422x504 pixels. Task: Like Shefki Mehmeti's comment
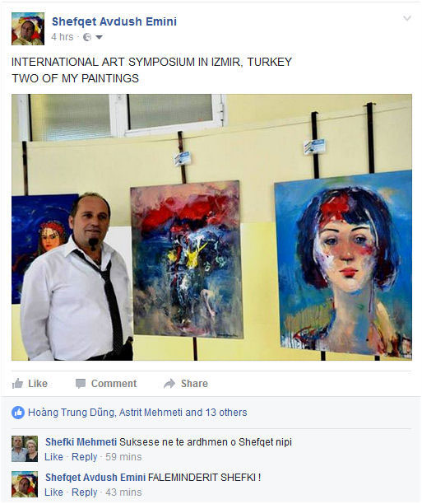[53, 457]
